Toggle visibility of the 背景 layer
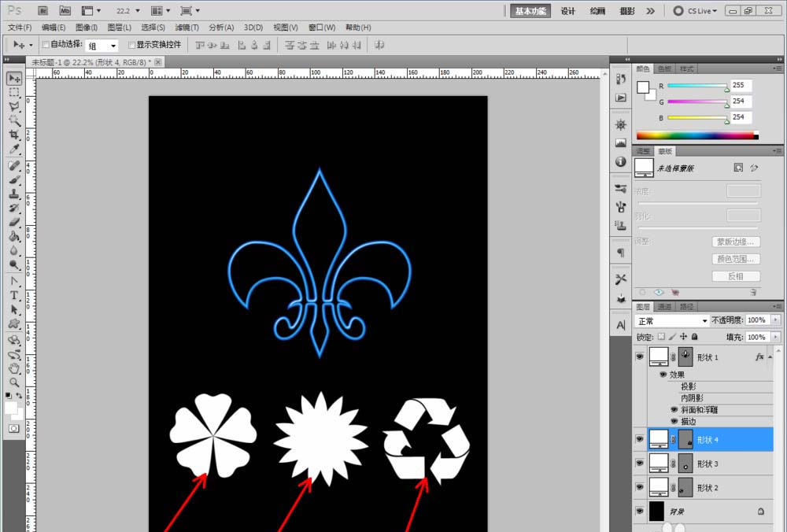The image size is (787, 532). click(639, 512)
